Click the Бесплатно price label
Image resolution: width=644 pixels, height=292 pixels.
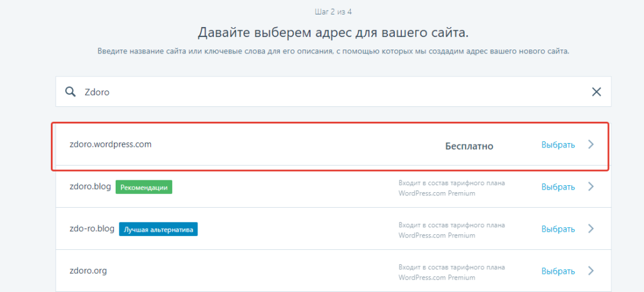coord(469,146)
